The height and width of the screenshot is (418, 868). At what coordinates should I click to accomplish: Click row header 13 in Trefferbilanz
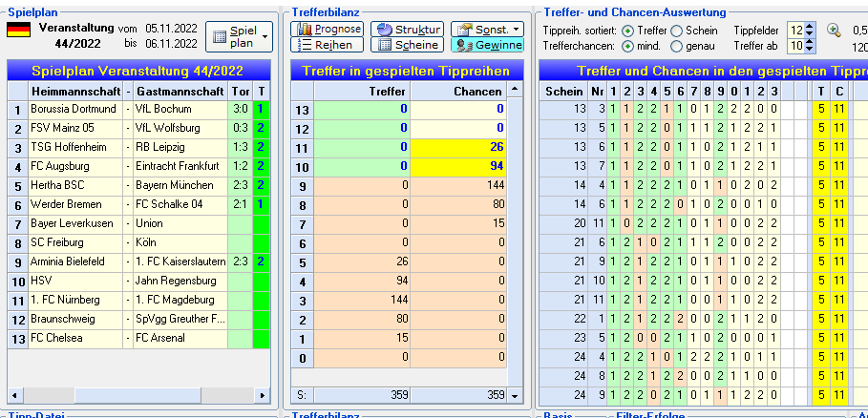tap(303, 110)
